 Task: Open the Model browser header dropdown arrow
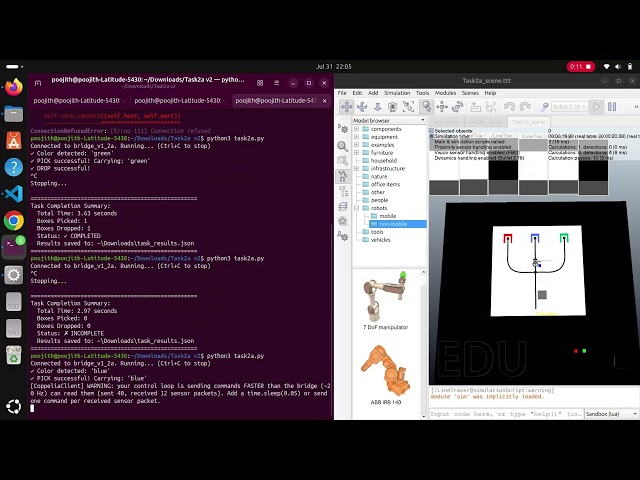423,120
